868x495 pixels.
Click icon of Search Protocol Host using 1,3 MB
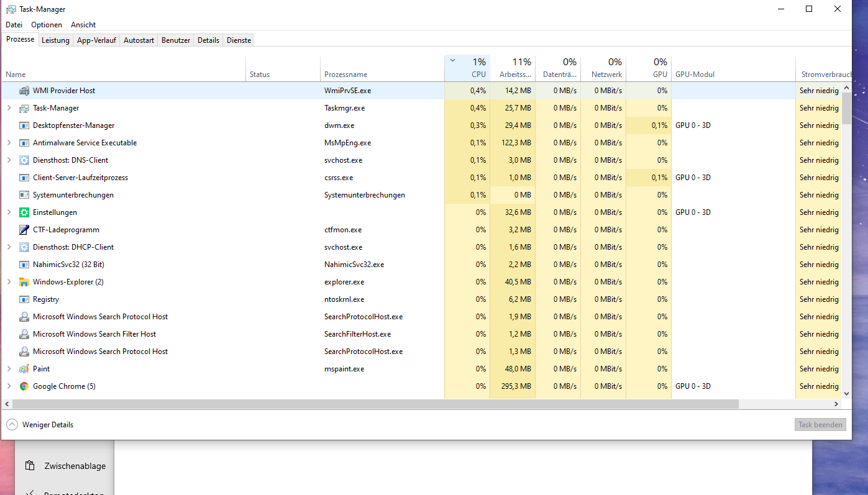click(24, 352)
